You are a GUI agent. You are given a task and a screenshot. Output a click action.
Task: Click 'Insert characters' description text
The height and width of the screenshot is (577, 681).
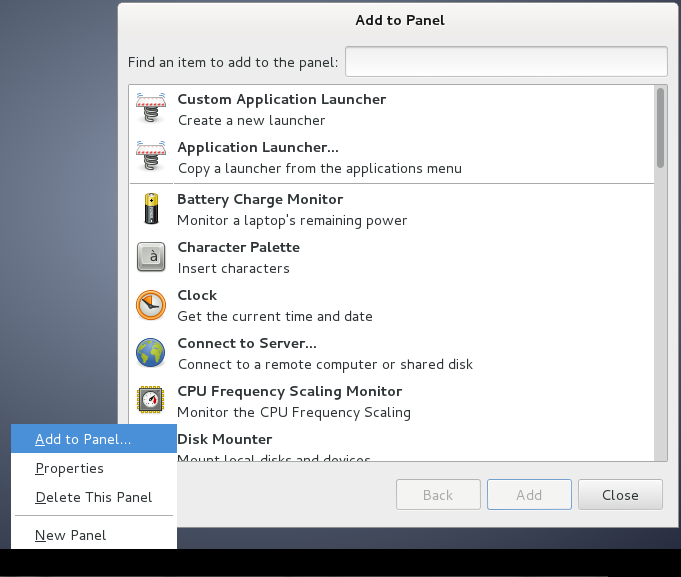click(233, 268)
